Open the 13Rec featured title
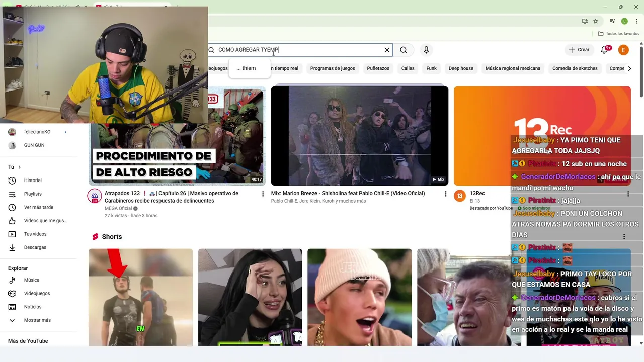 coord(477,193)
